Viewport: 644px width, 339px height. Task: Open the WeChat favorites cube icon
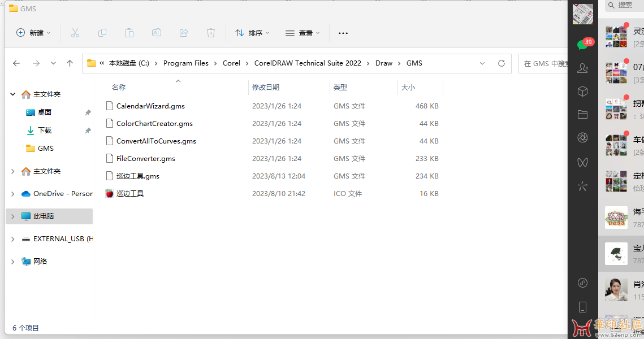(x=582, y=91)
